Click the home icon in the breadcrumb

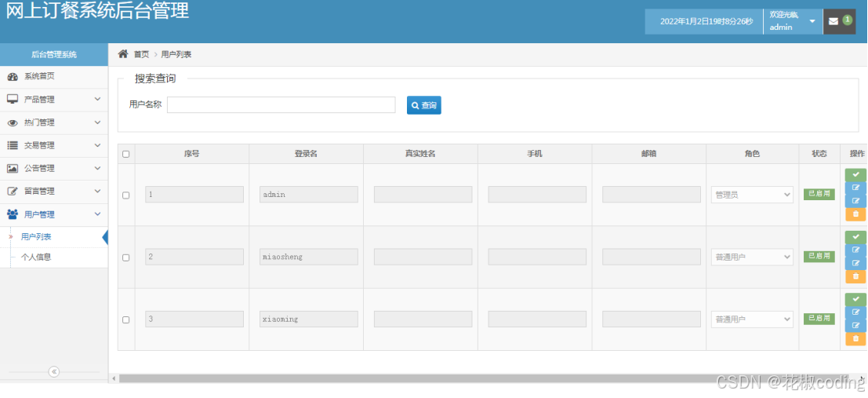click(x=123, y=53)
